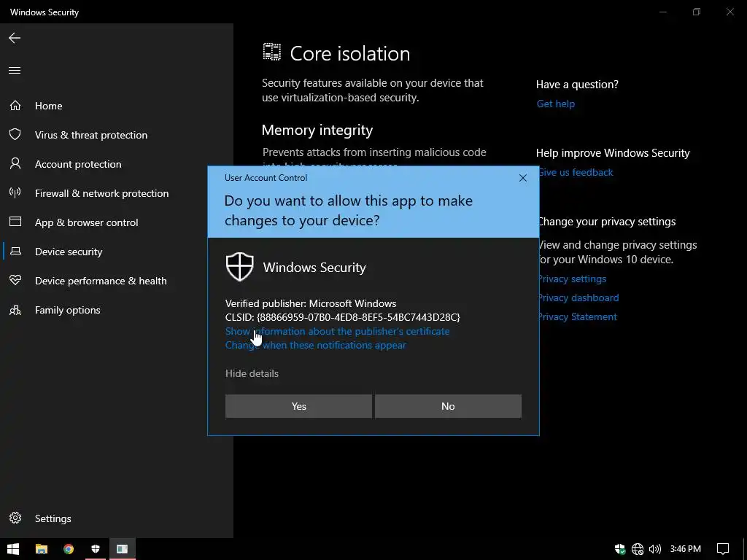Viewport: 747px width, 560px height.
Task: Open the Privacy settings link
Action: pyautogui.click(x=573, y=279)
